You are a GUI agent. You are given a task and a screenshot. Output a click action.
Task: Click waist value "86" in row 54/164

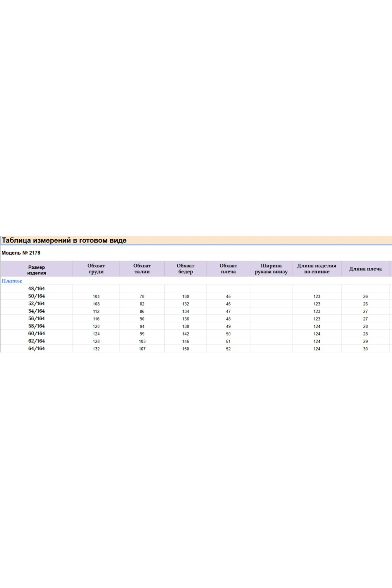pos(142,312)
